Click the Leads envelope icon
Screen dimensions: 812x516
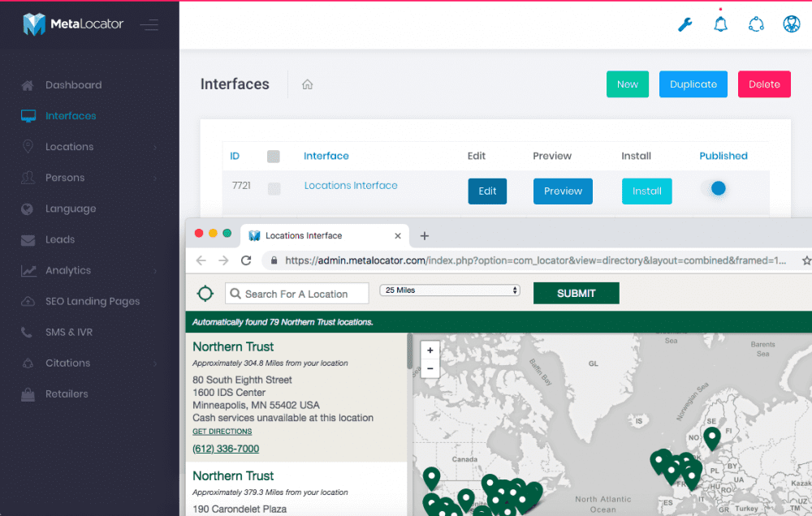pyautogui.click(x=28, y=240)
